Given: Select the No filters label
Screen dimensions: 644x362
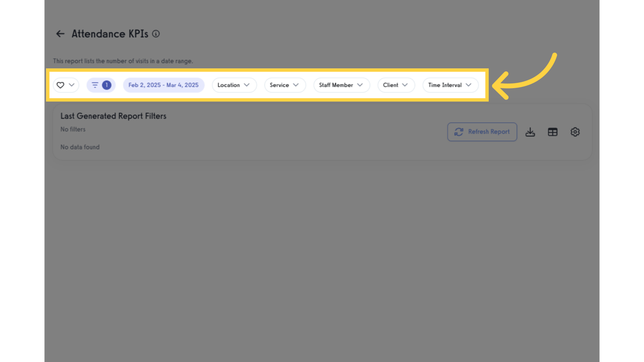Looking at the screenshot, I should [x=73, y=129].
